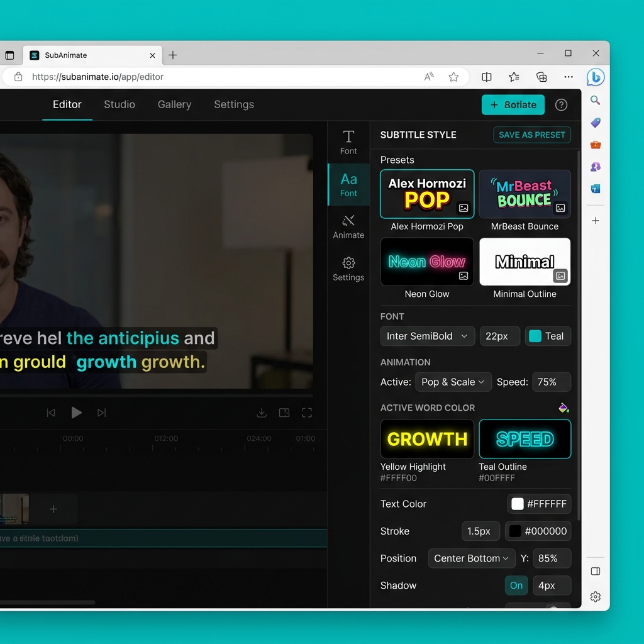The image size is (644, 644).
Task: Toggle picture-in-picture preview icon
Action: [284, 413]
